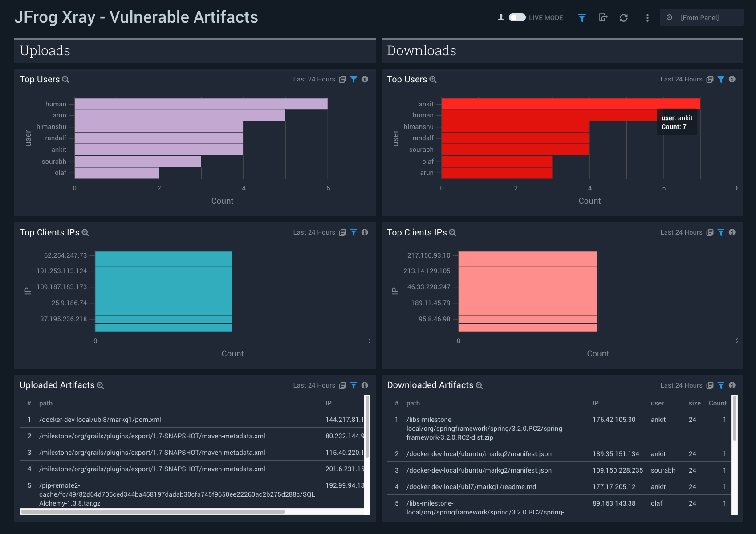The height and width of the screenshot is (534, 756).
Task: Open the [From Panel] time range picker
Action: (701, 18)
